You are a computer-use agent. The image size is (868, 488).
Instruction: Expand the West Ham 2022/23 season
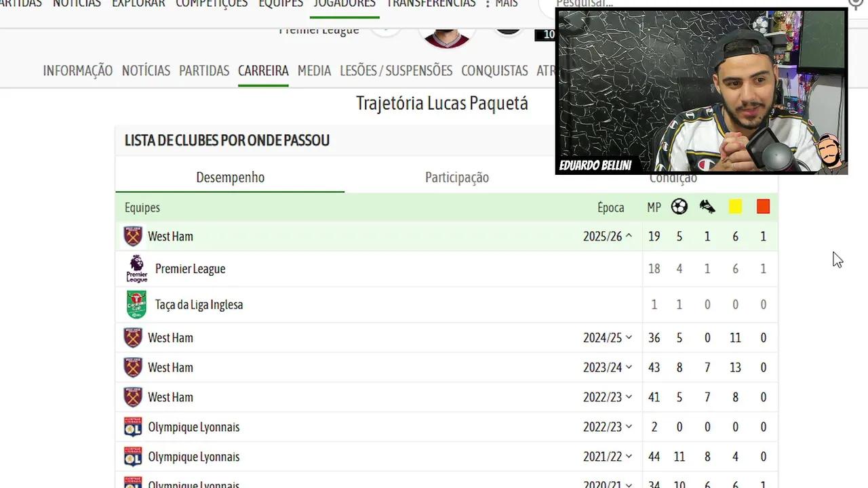click(608, 397)
